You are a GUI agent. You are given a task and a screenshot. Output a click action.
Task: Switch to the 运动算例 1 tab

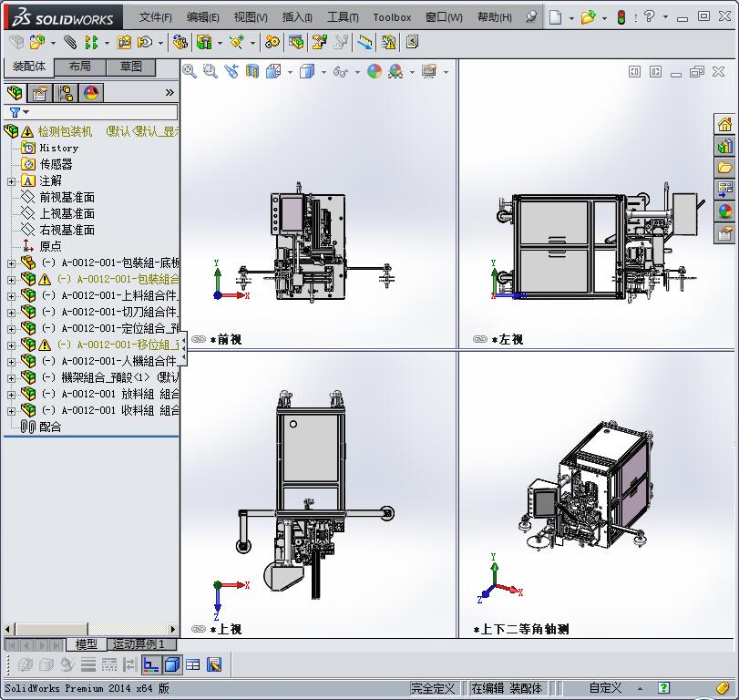click(141, 643)
